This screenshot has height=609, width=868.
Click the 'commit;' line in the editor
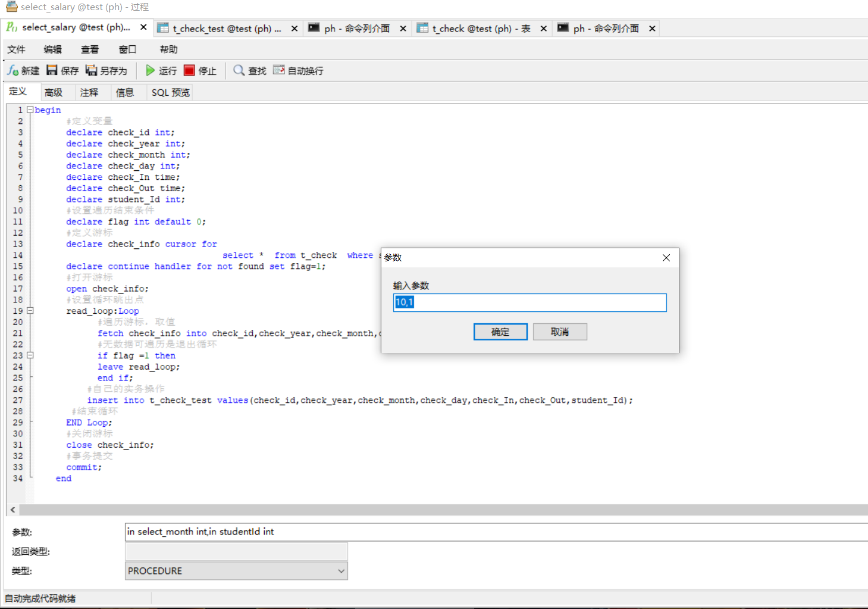coord(84,467)
